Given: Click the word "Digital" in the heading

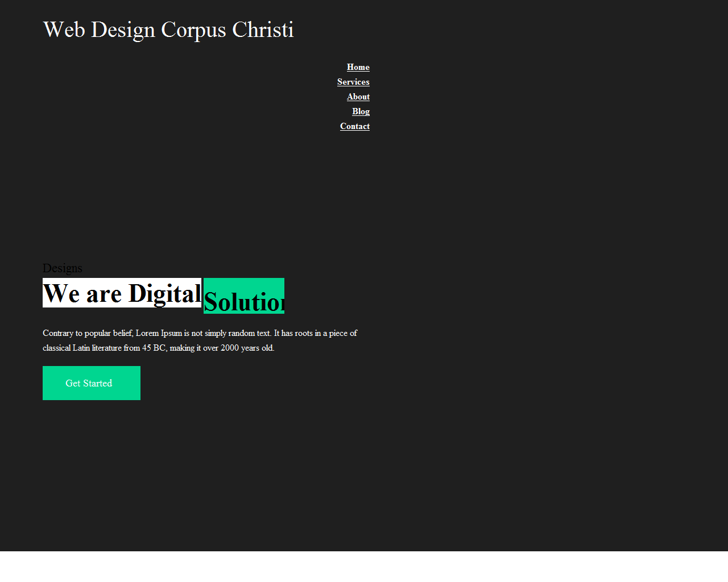Looking at the screenshot, I should [164, 293].
